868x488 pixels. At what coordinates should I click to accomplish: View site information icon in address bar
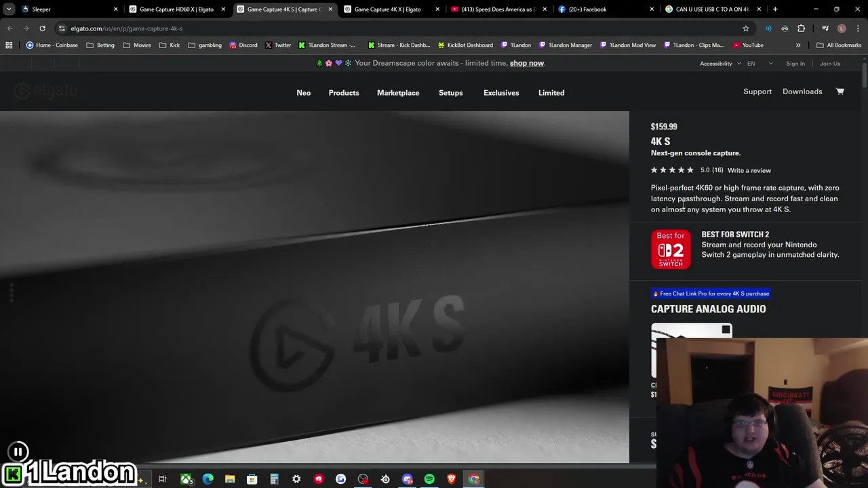62,28
